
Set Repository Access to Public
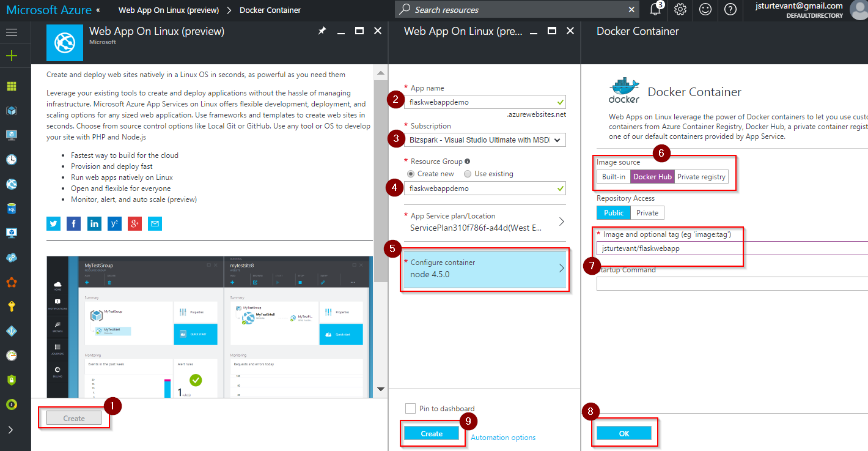(x=614, y=213)
